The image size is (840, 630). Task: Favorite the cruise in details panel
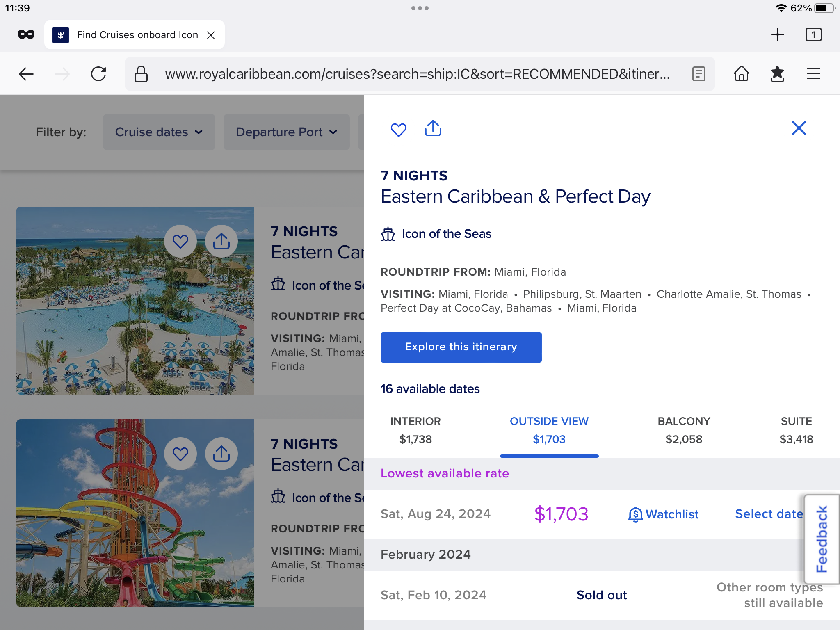click(x=398, y=130)
